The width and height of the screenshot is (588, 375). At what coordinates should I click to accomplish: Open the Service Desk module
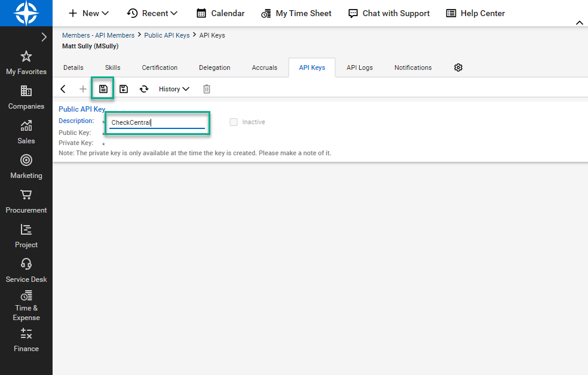(x=26, y=271)
